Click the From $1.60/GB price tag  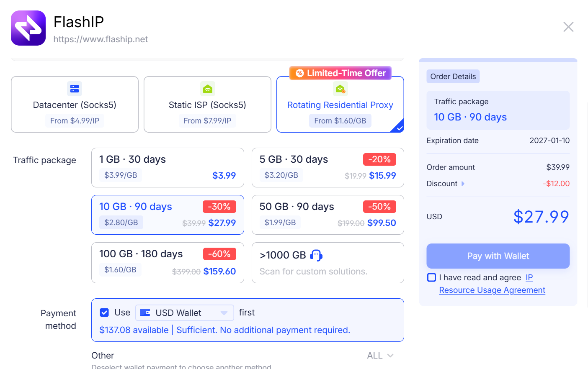340,121
